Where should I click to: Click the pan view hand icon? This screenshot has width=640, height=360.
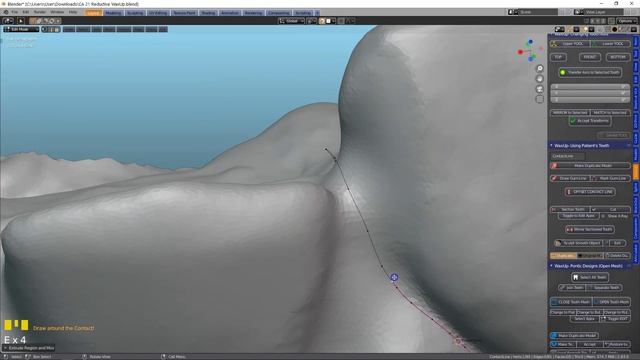coord(540,79)
